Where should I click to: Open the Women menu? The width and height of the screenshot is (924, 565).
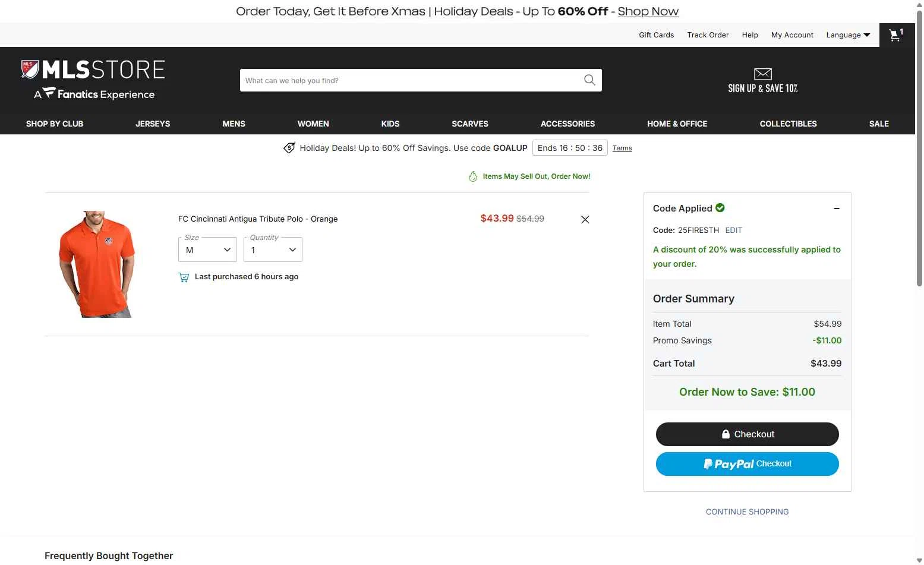[x=313, y=124]
